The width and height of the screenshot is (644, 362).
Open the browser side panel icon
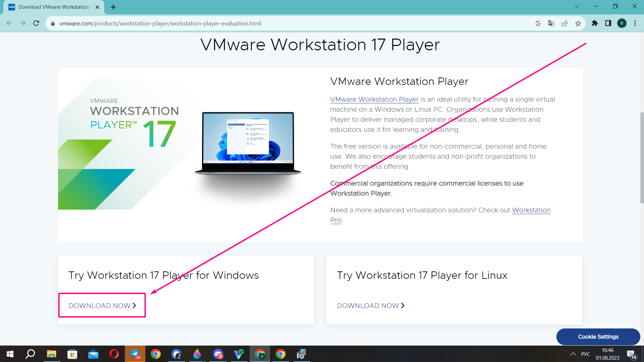[x=608, y=23]
